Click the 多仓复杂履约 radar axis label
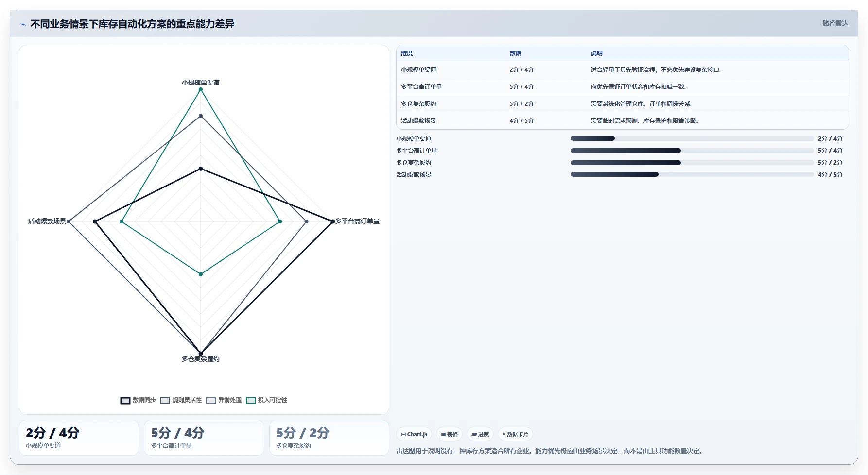The height and width of the screenshot is (475, 868). (x=201, y=359)
